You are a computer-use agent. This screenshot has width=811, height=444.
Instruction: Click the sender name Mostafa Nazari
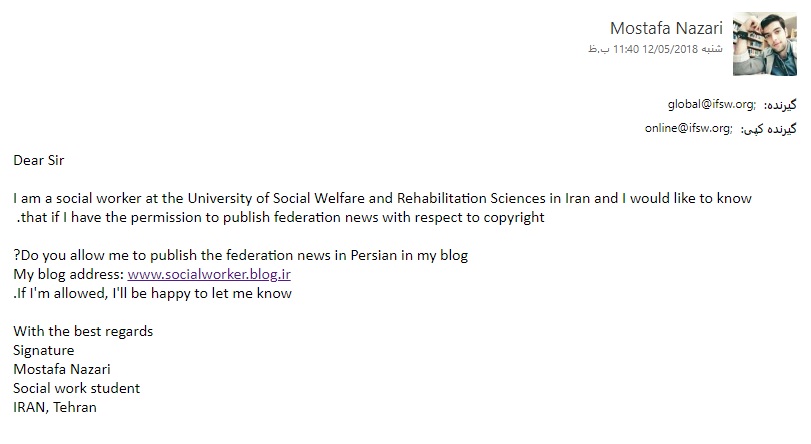tap(666, 28)
